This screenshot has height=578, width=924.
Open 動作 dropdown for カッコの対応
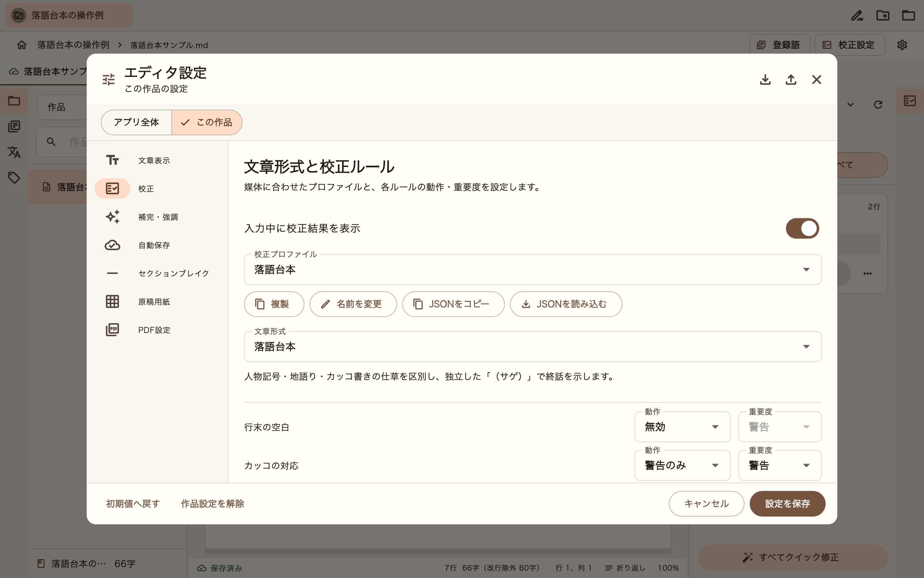[x=682, y=465]
